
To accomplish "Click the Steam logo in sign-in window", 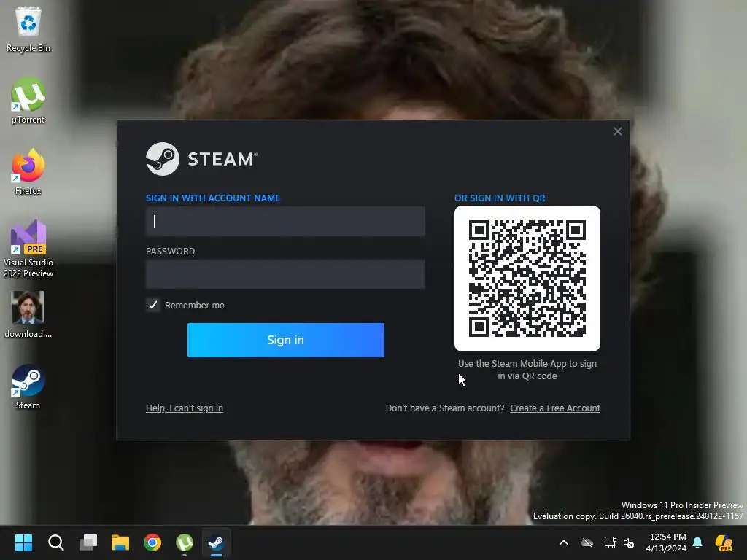I will (x=201, y=159).
